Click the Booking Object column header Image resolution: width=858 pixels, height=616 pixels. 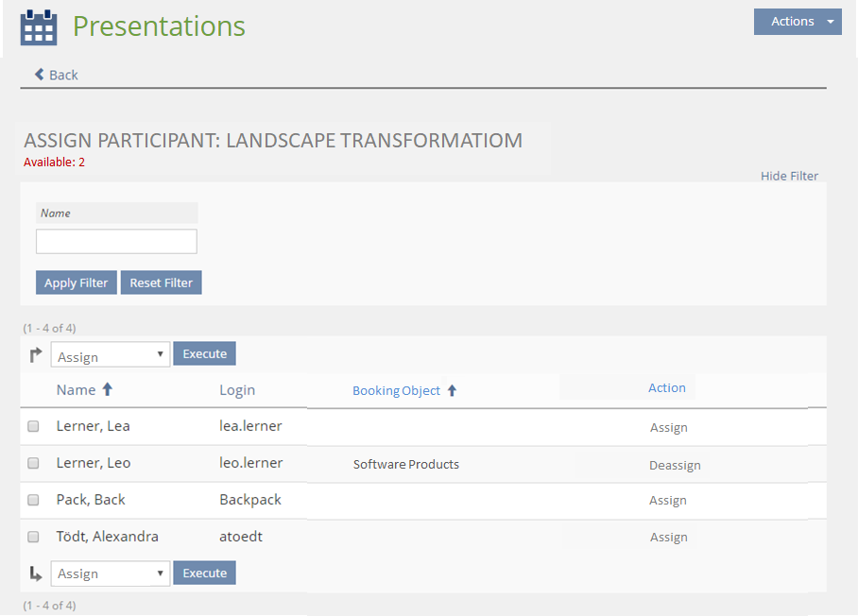coord(396,390)
